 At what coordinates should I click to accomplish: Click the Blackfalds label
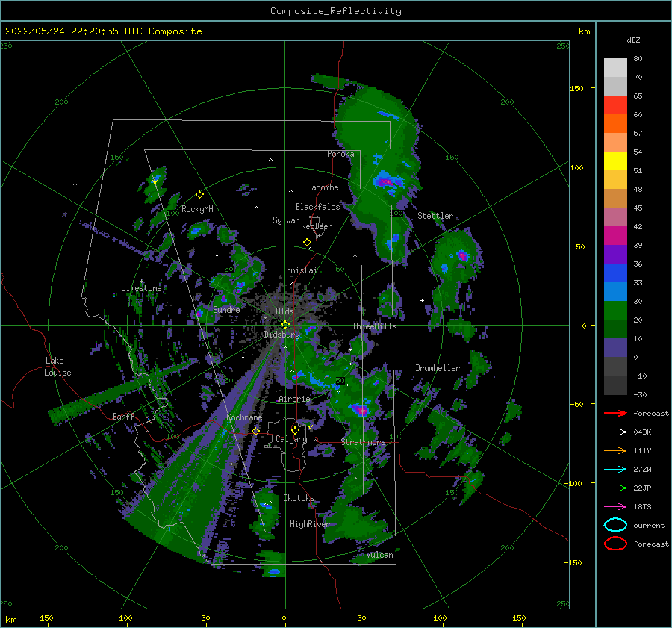point(317,207)
